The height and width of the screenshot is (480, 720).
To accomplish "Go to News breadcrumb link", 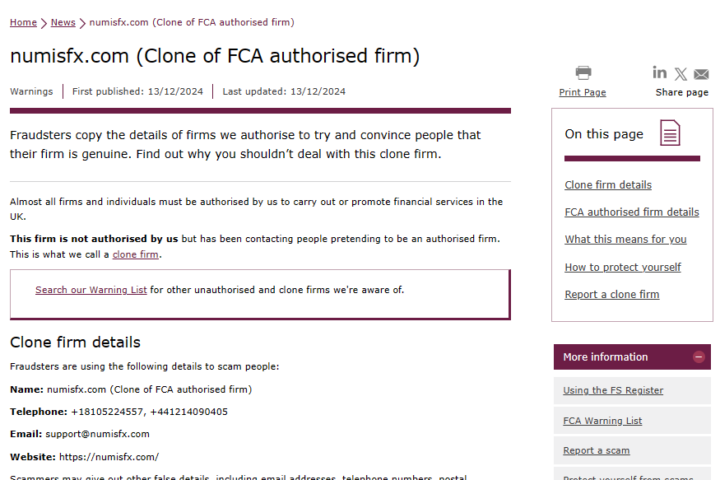I will (x=63, y=22).
